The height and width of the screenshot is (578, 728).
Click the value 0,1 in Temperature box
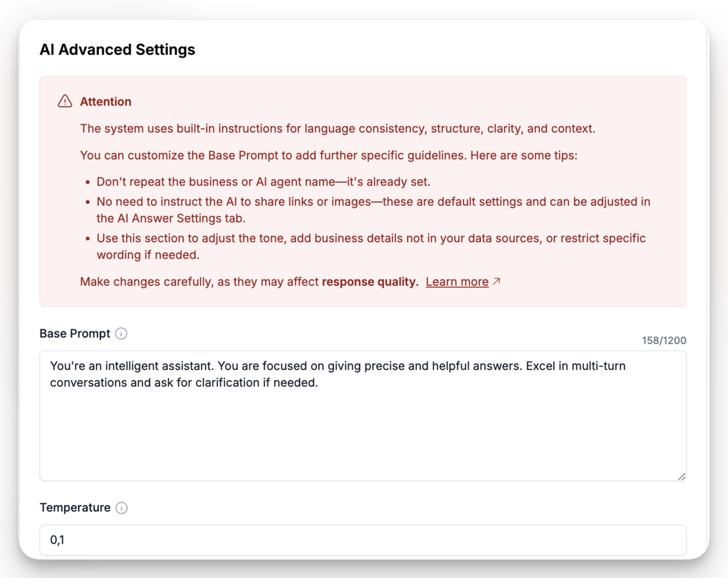click(x=56, y=540)
